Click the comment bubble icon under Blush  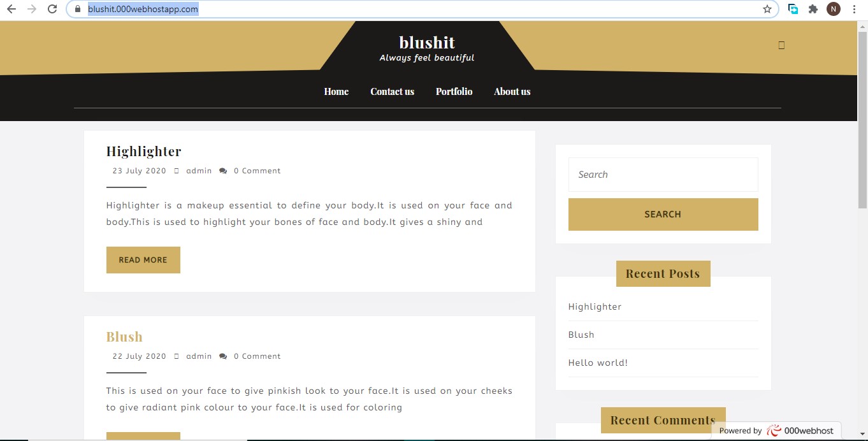(x=223, y=356)
